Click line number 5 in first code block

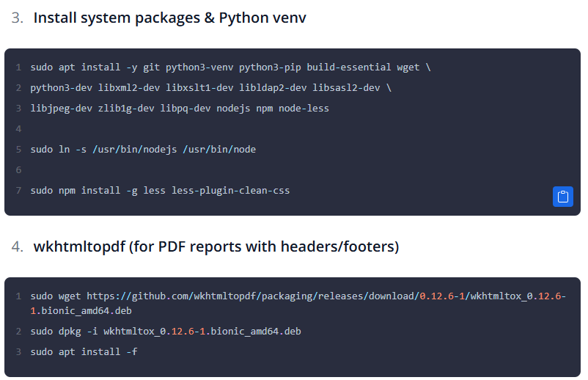(18, 150)
